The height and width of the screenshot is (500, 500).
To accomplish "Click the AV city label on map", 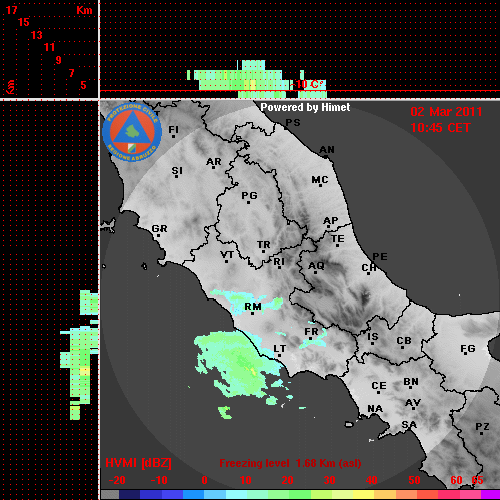I will 413,403.
